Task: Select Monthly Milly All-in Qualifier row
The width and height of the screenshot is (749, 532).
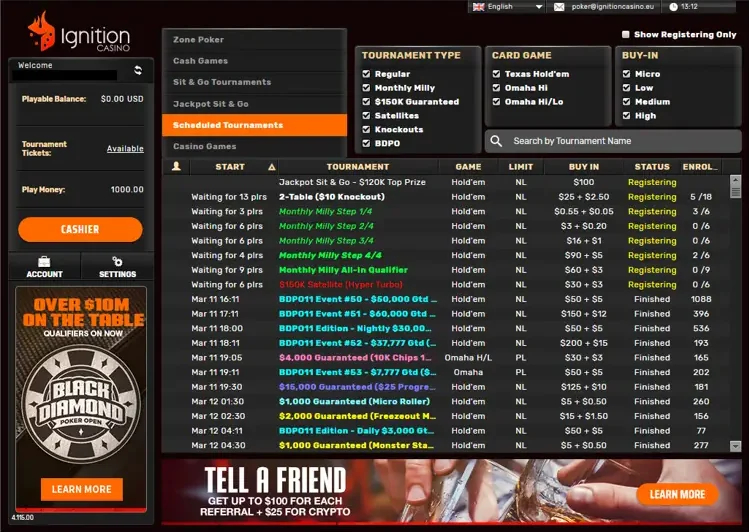Action: click(447, 270)
